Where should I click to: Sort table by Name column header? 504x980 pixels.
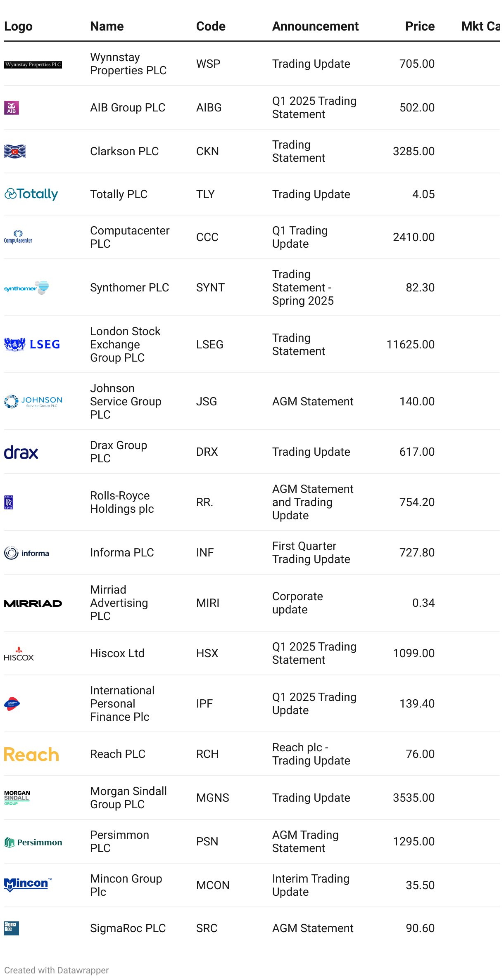point(107,26)
